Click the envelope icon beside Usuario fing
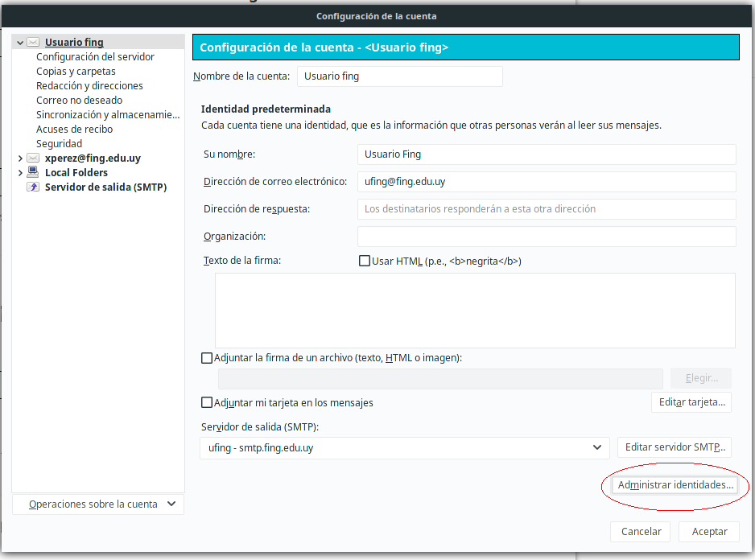The width and height of the screenshot is (755, 560). coord(33,42)
